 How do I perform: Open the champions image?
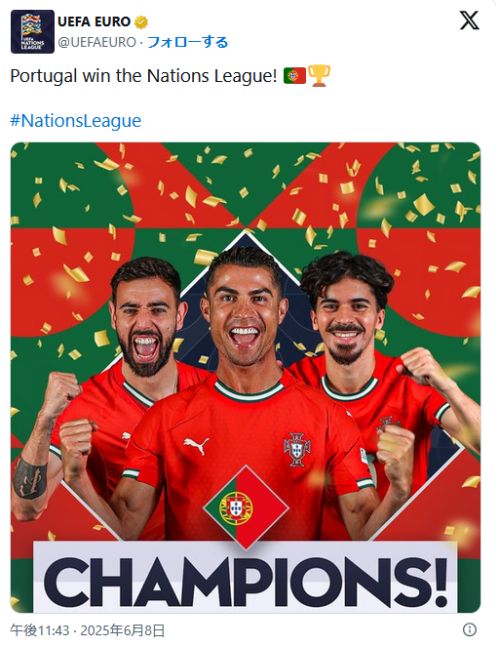coord(245,377)
